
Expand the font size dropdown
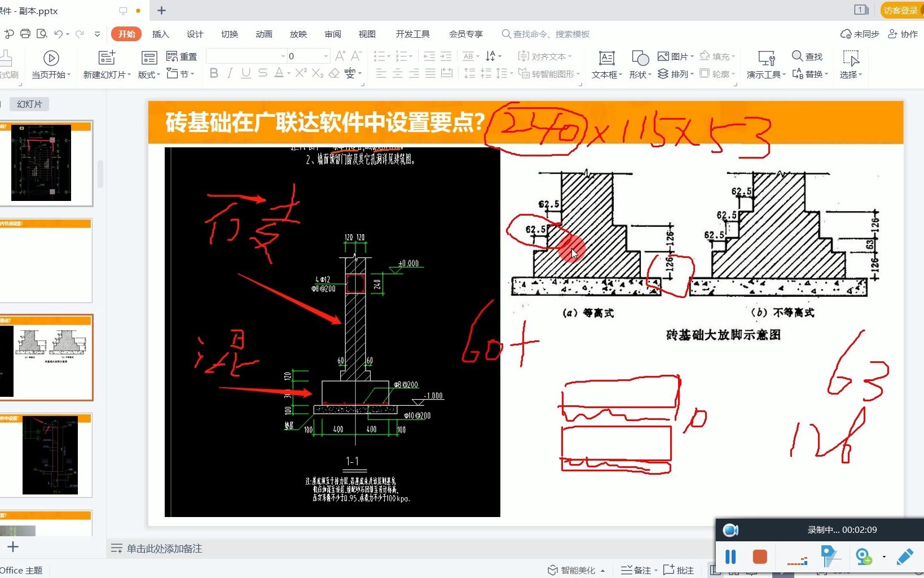[325, 56]
